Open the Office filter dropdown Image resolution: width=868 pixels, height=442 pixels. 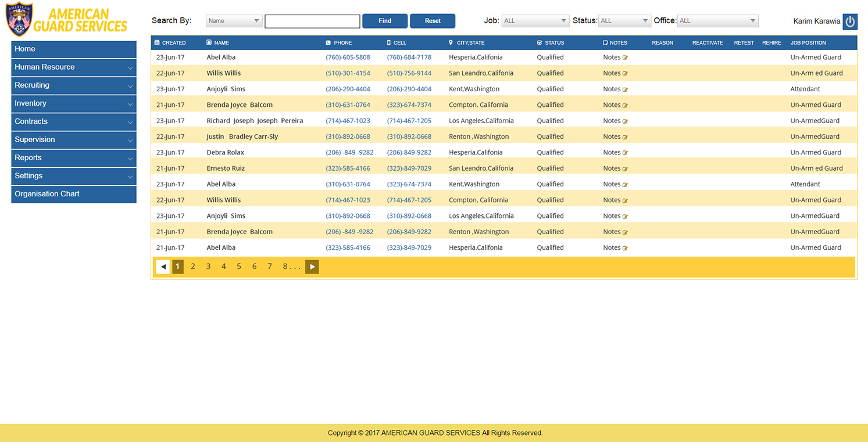click(x=717, y=21)
